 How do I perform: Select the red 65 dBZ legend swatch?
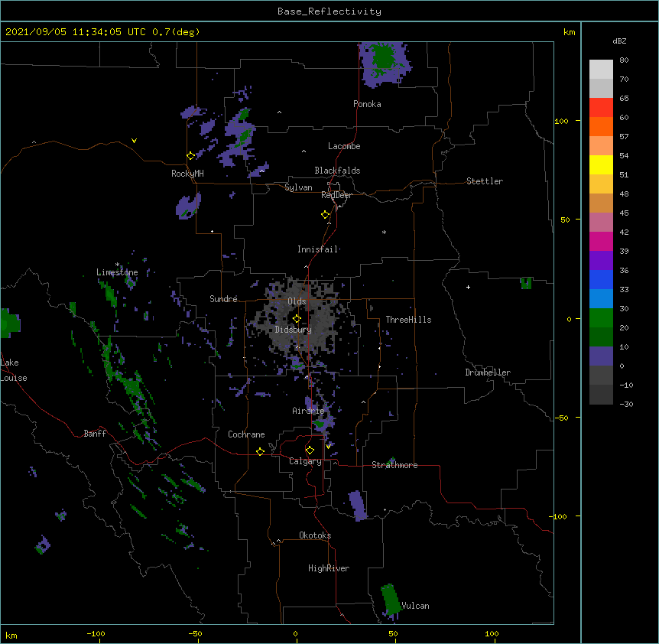(601, 107)
